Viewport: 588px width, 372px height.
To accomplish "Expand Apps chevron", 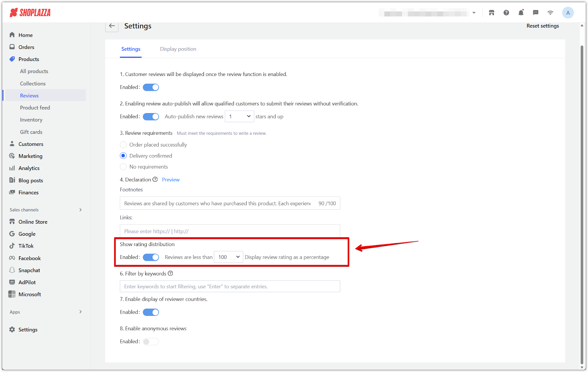I will click(x=80, y=312).
